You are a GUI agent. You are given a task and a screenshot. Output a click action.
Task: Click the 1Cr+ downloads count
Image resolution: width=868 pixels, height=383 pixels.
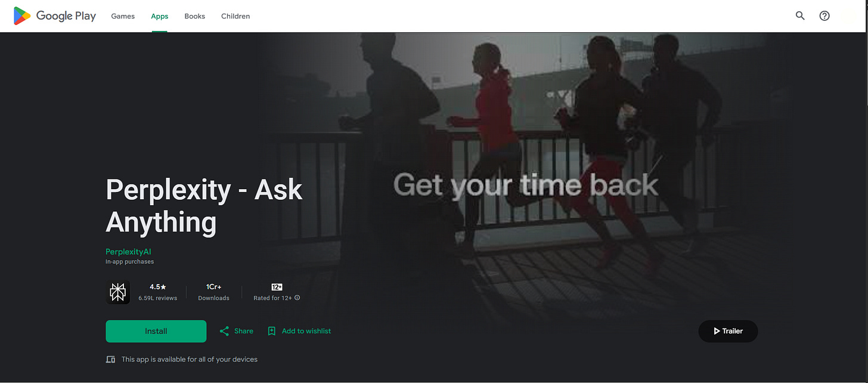click(x=214, y=287)
